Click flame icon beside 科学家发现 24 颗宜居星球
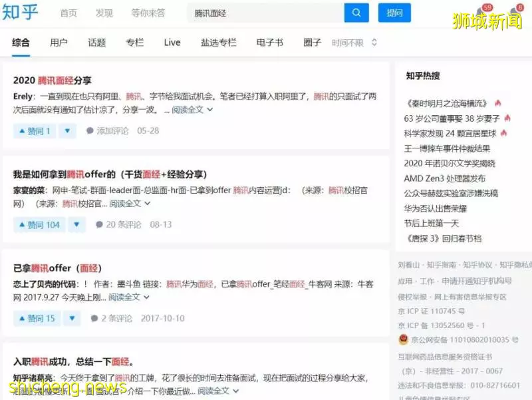Screen dimensions: 532x400 click(x=503, y=133)
